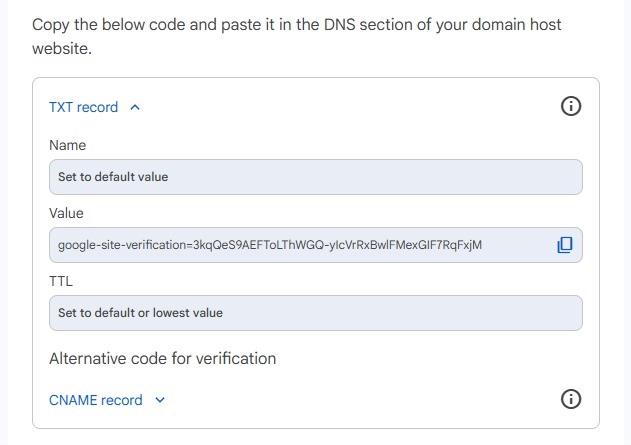Click the CNAME record heading link
Image resolution: width=631 pixels, height=445 pixels.
[96, 400]
